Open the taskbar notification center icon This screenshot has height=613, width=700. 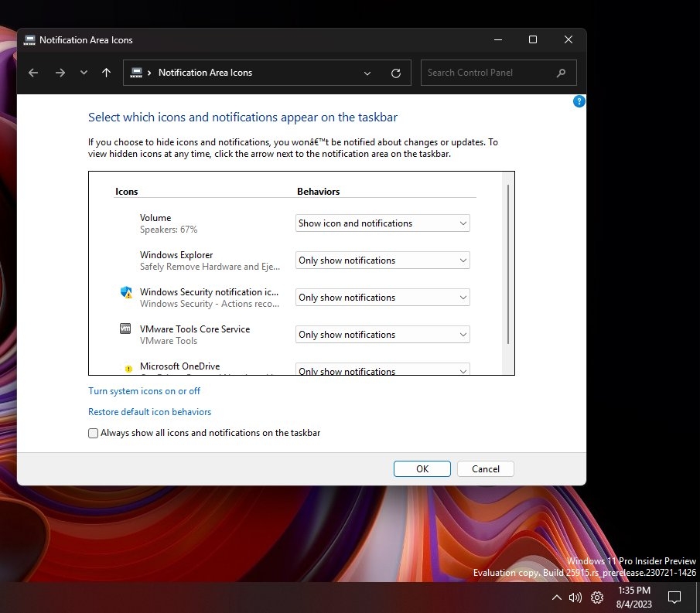[x=674, y=598]
